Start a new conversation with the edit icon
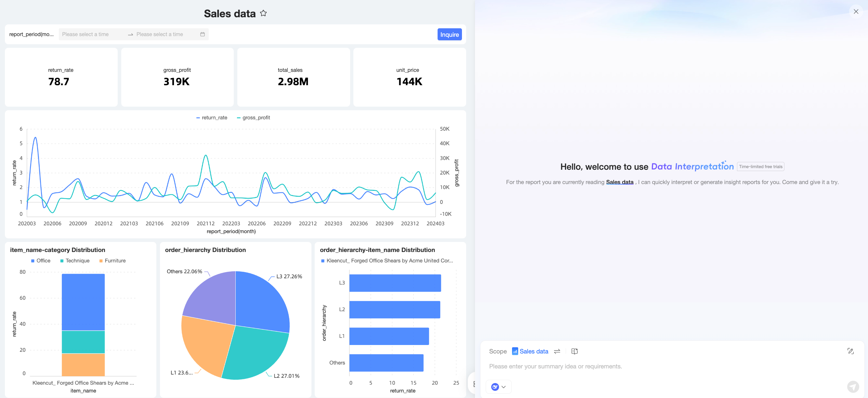Viewport: 868px width, 398px height. (850, 351)
